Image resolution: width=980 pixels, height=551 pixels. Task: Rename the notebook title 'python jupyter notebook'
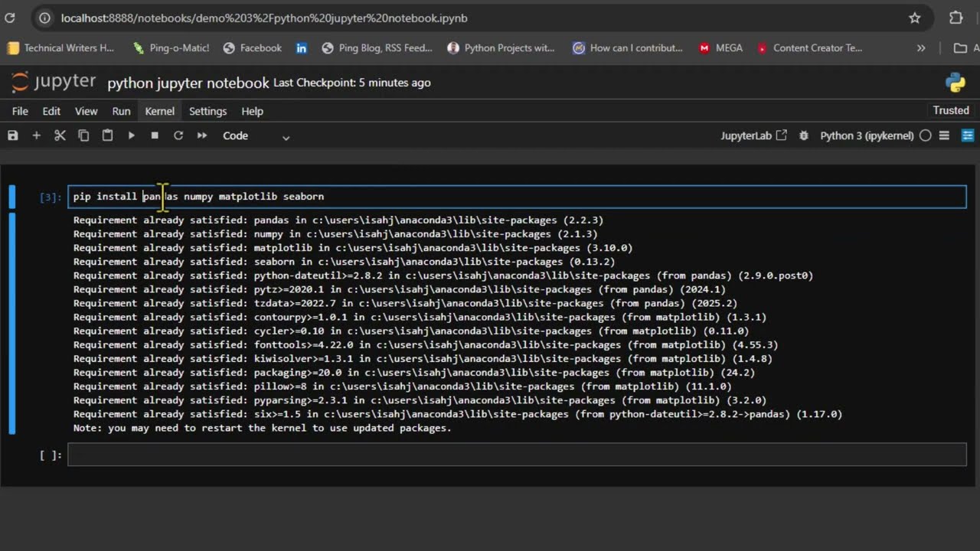[188, 83]
